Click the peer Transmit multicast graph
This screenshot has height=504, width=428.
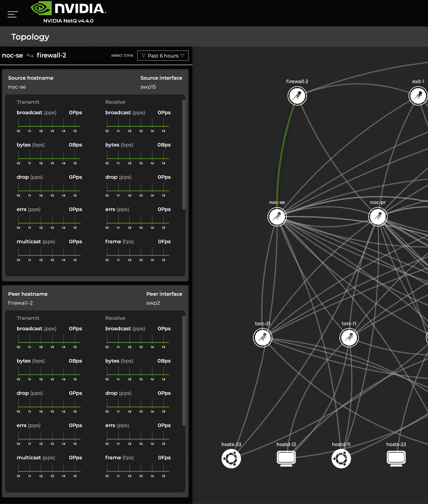coord(49,469)
